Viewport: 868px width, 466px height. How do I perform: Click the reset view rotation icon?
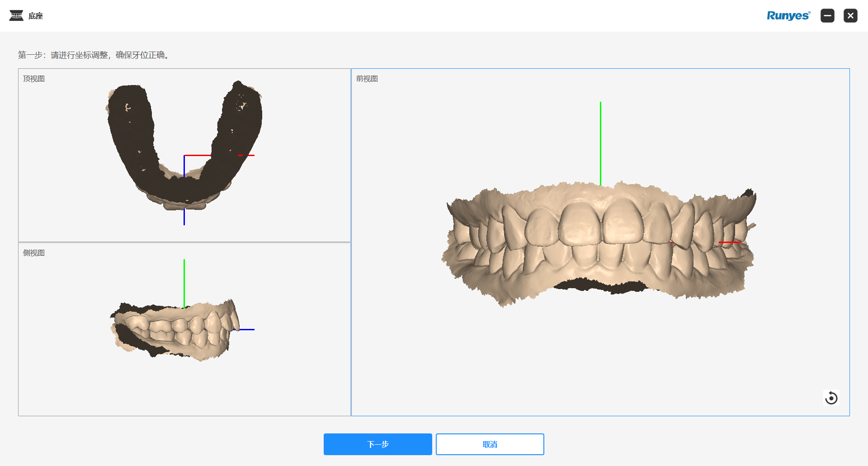tap(831, 398)
